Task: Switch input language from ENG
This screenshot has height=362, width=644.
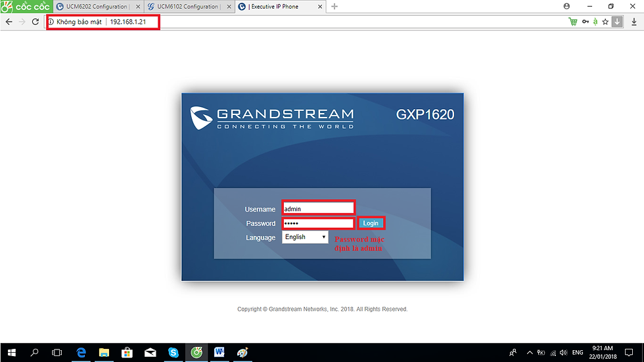Action: tap(578, 353)
